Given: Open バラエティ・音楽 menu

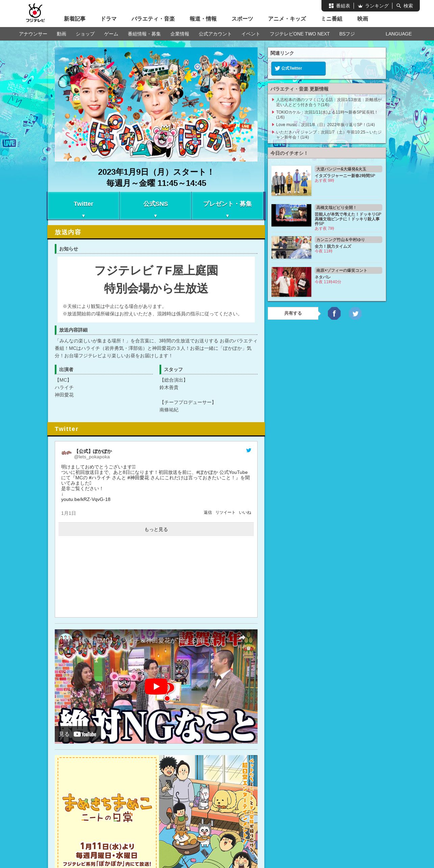Looking at the screenshot, I should 153,19.
